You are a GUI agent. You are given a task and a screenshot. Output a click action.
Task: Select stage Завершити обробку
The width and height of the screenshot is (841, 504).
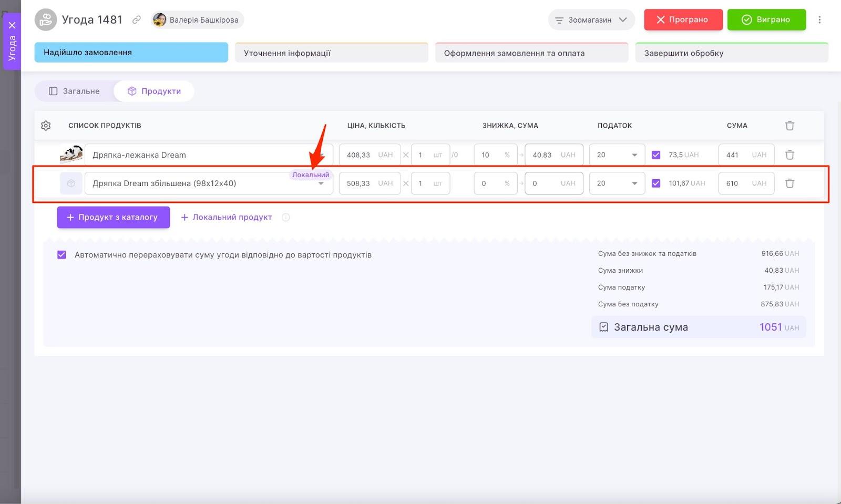tap(732, 53)
